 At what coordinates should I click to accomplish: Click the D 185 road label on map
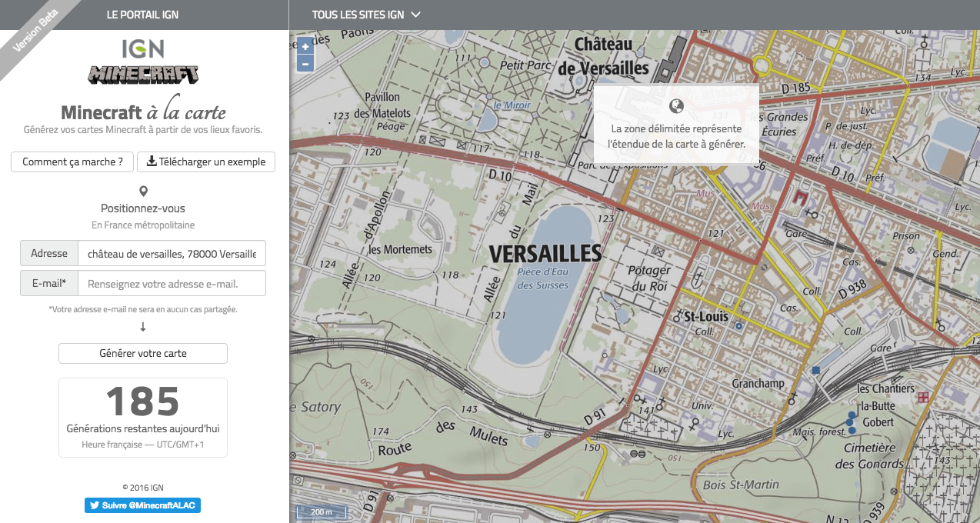(x=796, y=88)
